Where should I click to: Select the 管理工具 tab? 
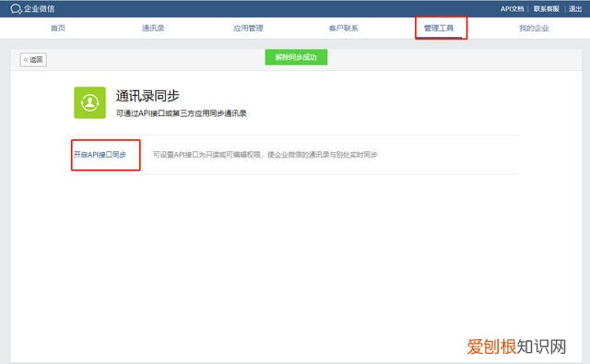coord(439,29)
